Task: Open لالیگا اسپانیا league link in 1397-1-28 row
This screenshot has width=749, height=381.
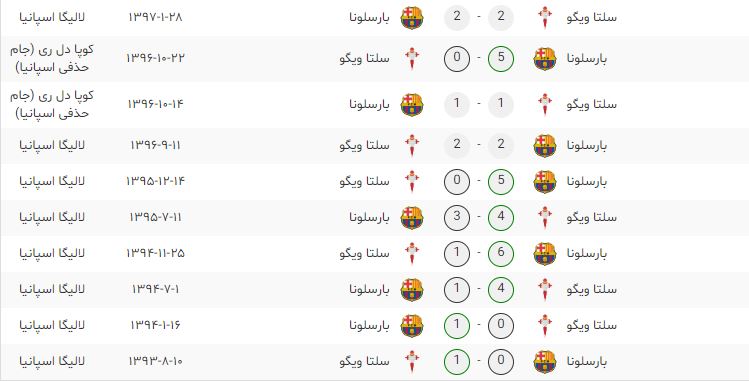Action: (52, 18)
